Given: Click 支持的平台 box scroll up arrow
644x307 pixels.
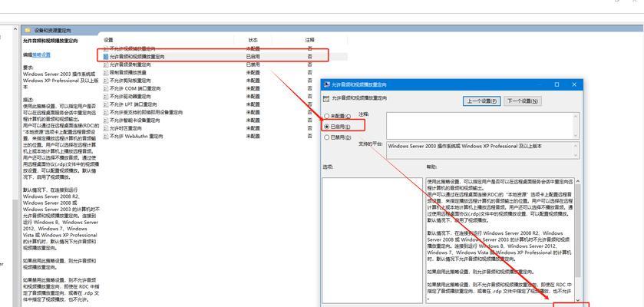Looking at the screenshot, I should 575,146.
